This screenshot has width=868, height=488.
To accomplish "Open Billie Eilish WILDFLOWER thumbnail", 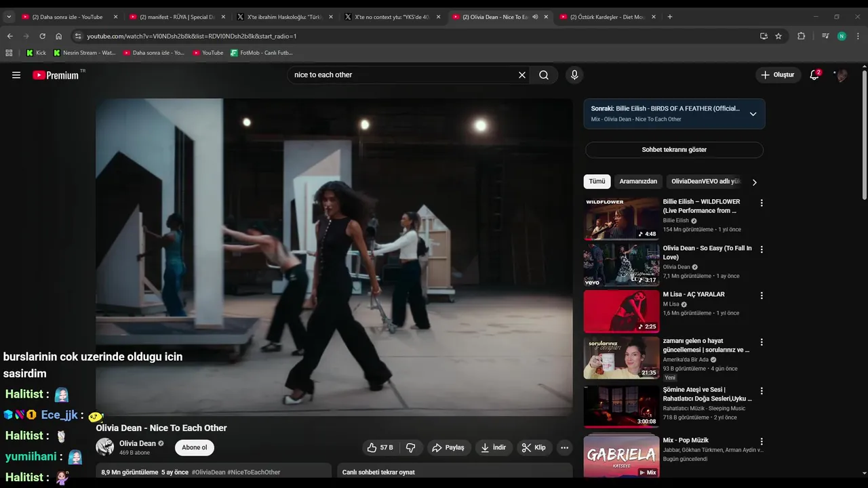I will point(621,219).
